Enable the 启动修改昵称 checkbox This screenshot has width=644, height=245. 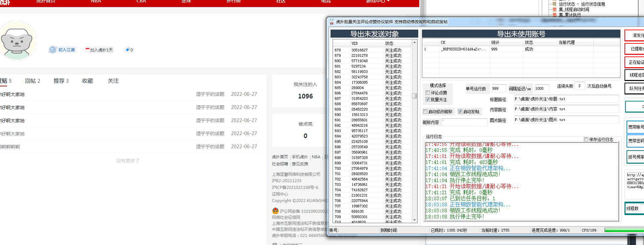coord(425,112)
